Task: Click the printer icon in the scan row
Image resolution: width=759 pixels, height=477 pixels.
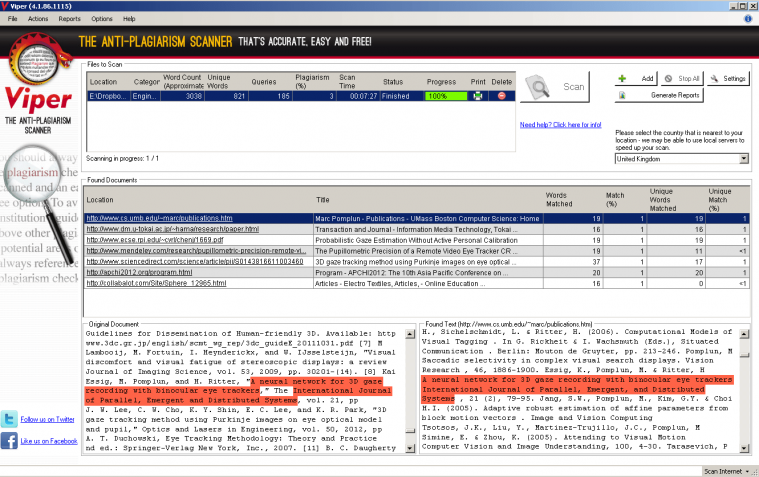Action: 478,96
